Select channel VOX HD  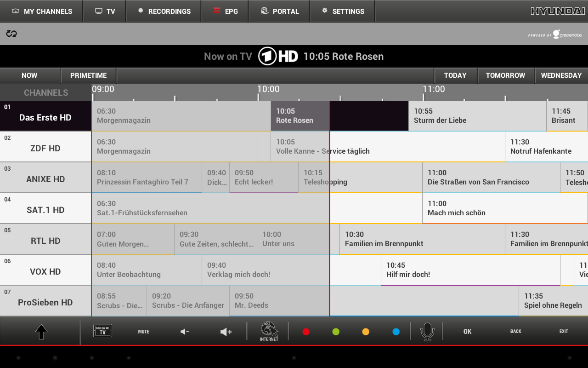(x=45, y=270)
